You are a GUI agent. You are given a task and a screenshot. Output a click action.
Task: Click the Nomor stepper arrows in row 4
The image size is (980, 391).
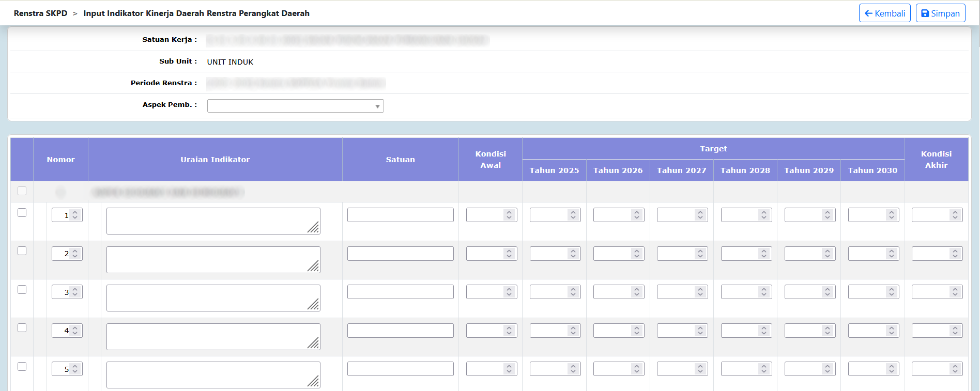[75, 331]
